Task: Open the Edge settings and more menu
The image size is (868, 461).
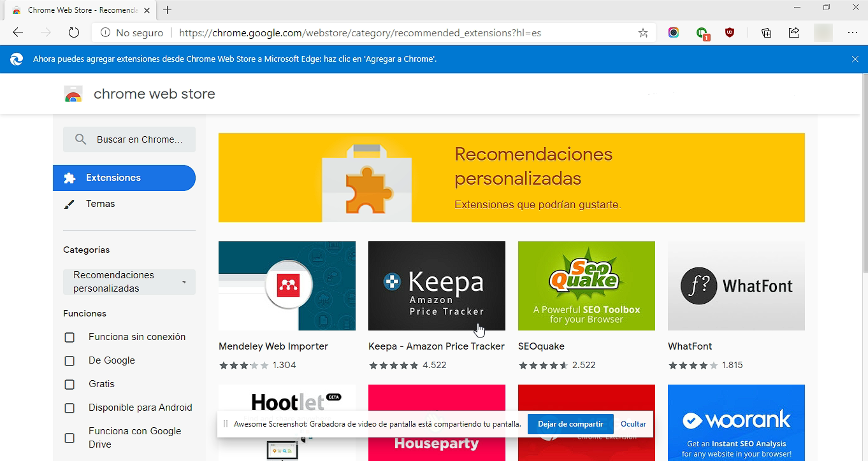Action: (853, 32)
